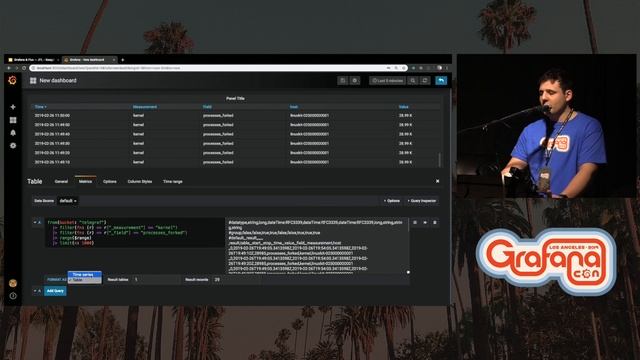Image resolution: width=640 pixels, height=360 pixels.
Task: Sort table by Measurement column header
Action: (x=145, y=107)
